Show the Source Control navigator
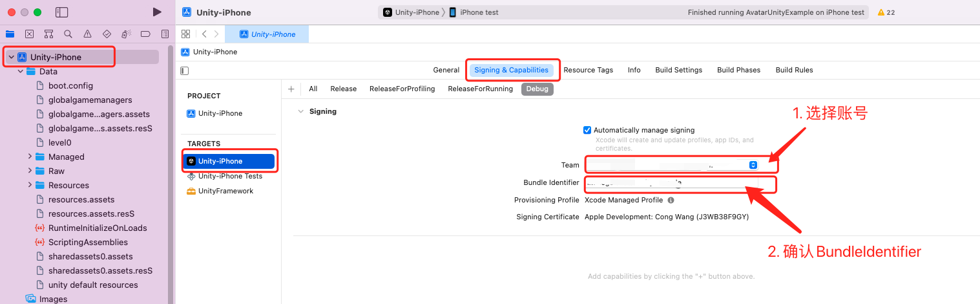 [x=29, y=34]
